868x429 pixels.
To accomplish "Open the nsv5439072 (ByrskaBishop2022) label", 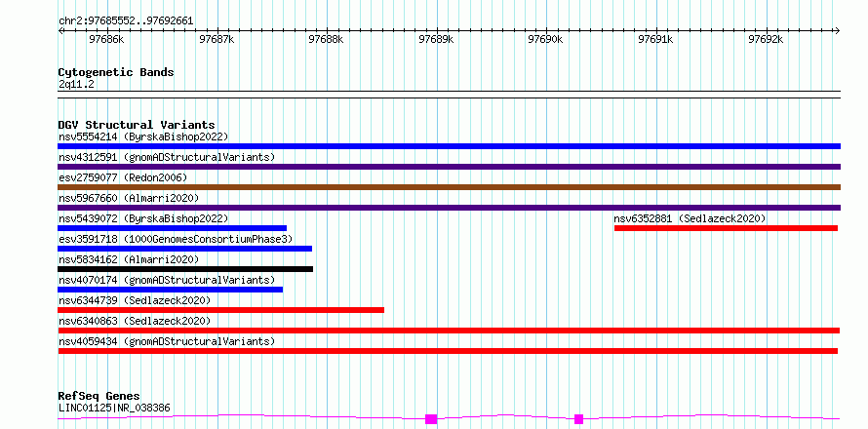I will pyautogui.click(x=143, y=218).
